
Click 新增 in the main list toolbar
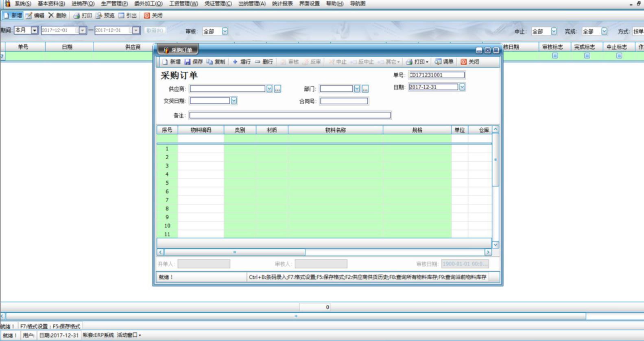pos(12,15)
